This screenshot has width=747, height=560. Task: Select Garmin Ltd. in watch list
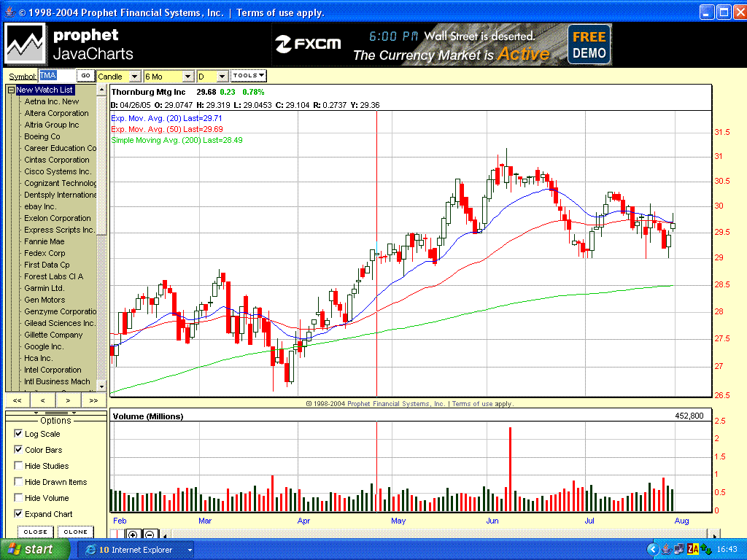(x=44, y=288)
